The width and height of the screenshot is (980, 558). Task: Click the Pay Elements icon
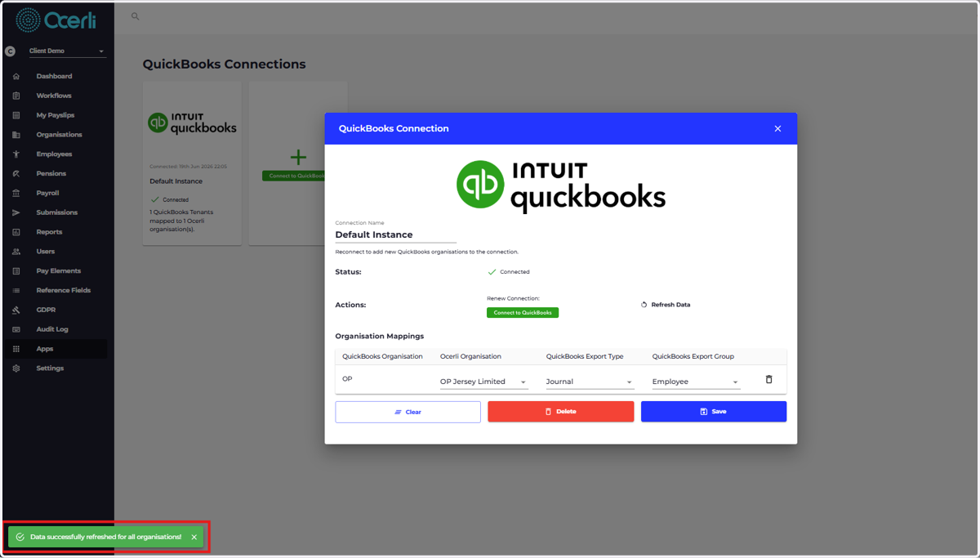click(16, 271)
